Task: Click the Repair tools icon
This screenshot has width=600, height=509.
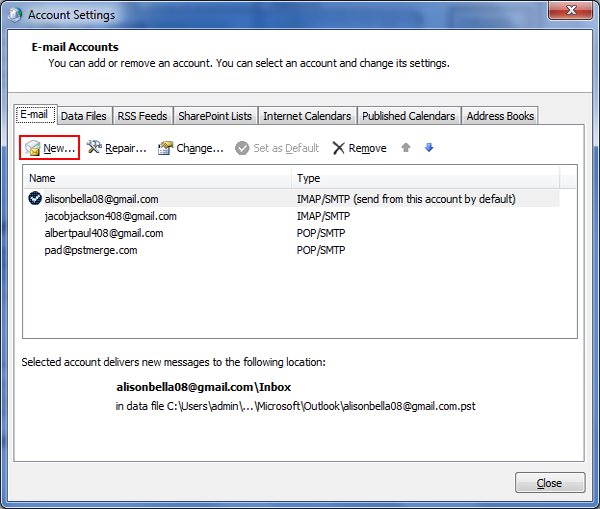Action: pos(95,148)
